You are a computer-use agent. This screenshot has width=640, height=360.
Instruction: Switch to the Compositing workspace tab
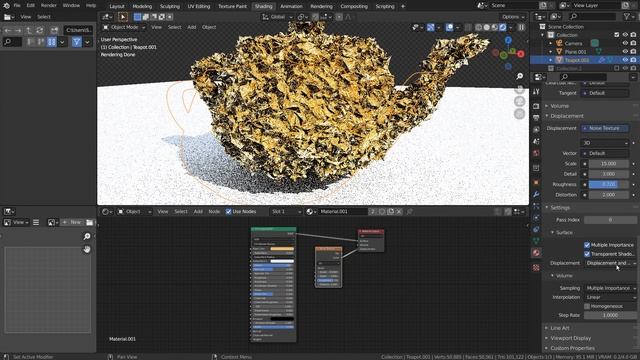pos(354,6)
